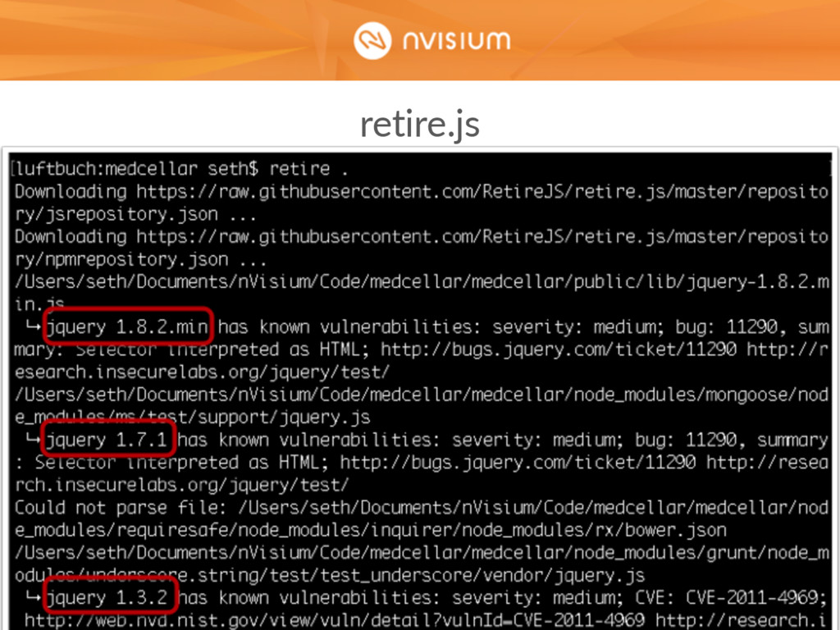The height and width of the screenshot is (630, 840).
Task: Click the path line containing 'node_modules/mongoose/nod'
Action: 422,395
